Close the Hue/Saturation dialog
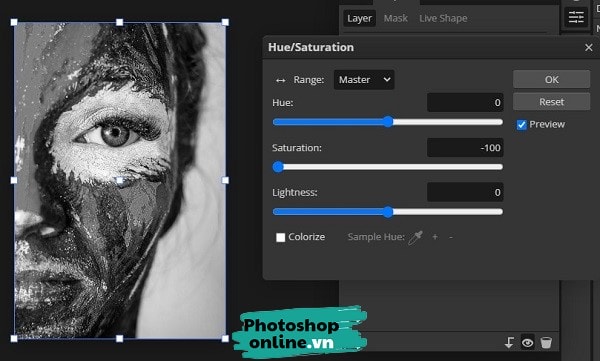 [x=589, y=47]
